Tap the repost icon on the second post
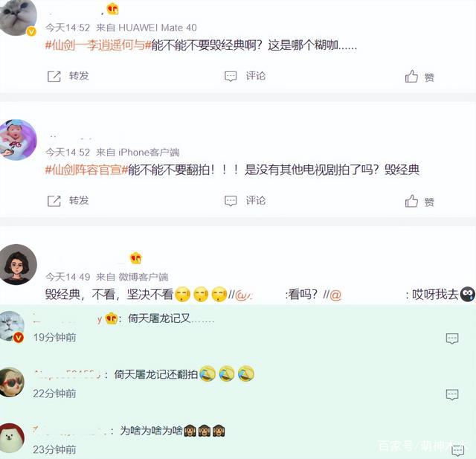 click(54, 201)
